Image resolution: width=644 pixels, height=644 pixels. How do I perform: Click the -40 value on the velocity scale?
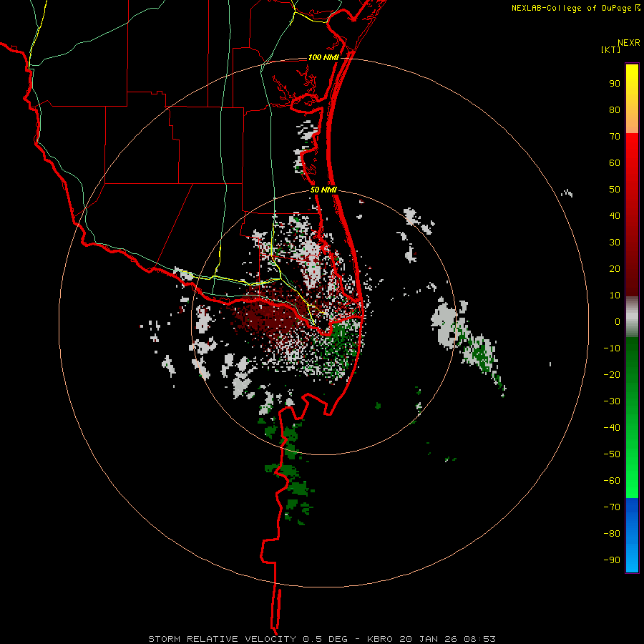coord(612,428)
